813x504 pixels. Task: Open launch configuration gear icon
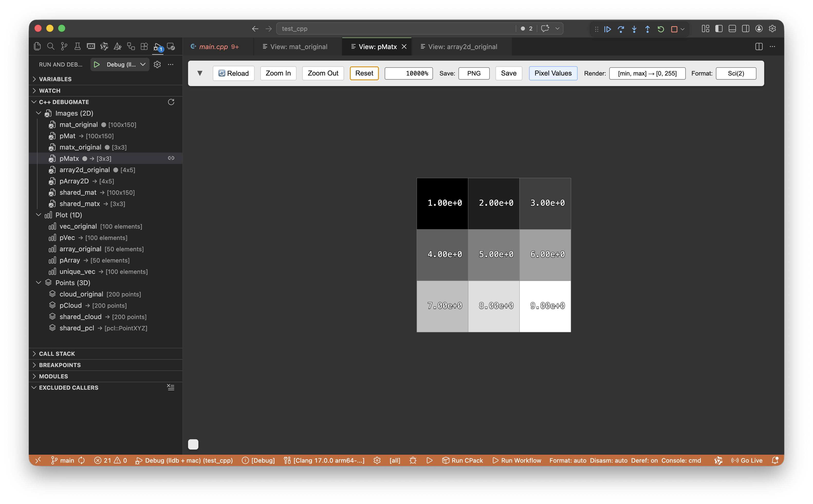(157, 64)
